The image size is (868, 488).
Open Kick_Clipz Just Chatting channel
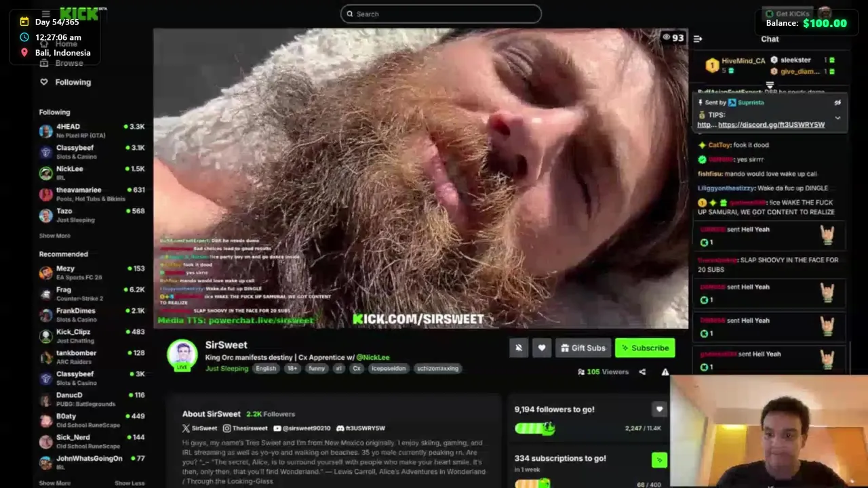point(92,335)
